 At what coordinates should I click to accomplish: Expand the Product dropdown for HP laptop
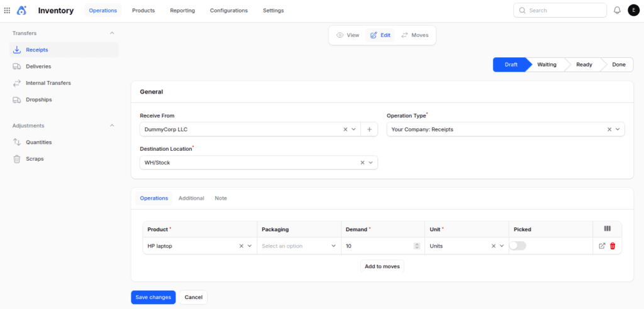click(x=249, y=246)
